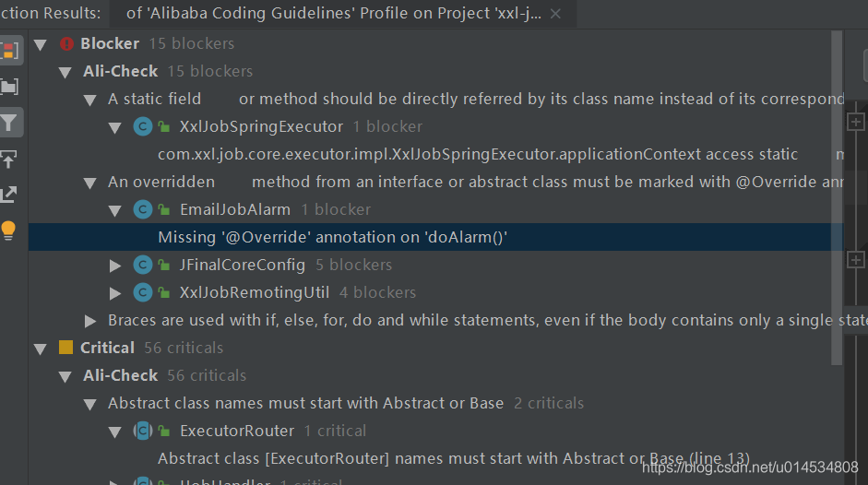The width and height of the screenshot is (868, 485).
Task: Click the yellow Critical severity square
Action: (x=65, y=348)
